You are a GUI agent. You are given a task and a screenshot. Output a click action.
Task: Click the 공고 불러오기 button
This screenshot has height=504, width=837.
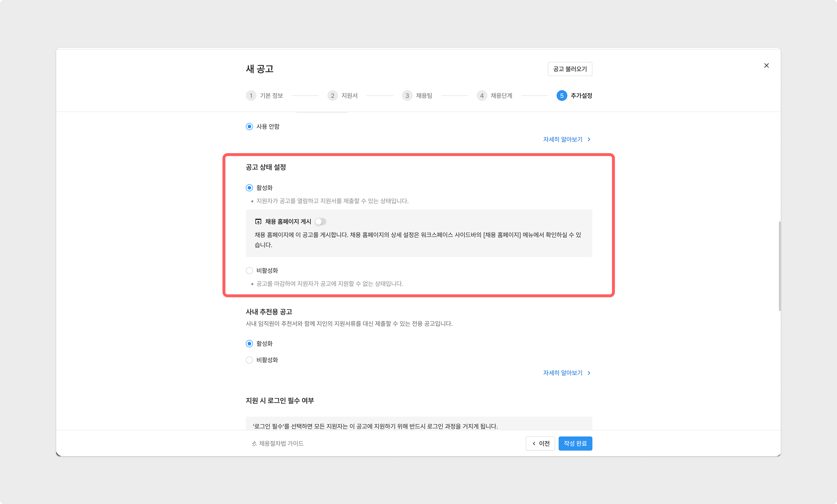(x=570, y=69)
